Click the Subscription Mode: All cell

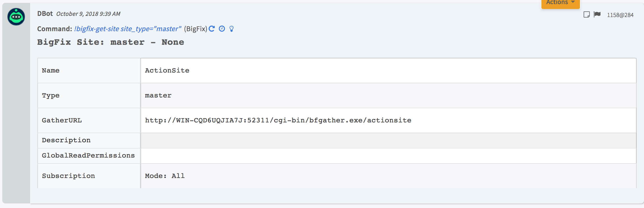tap(165, 176)
